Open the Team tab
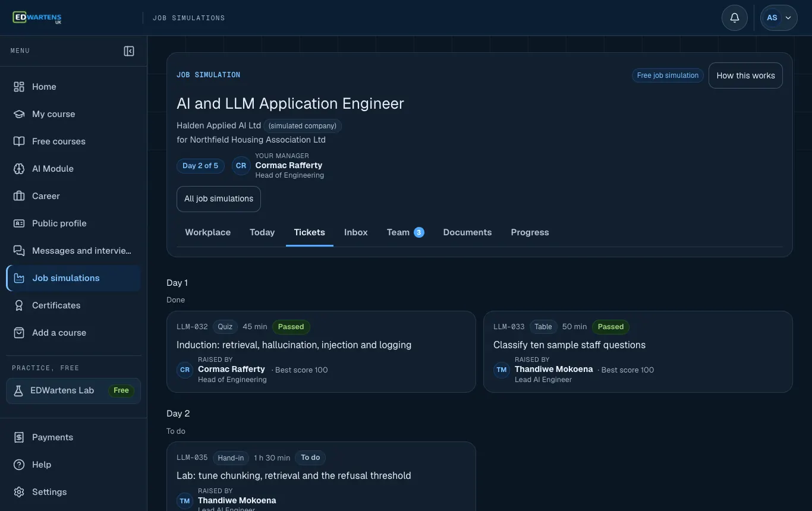This screenshot has height=511, width=812. coord(405,232)
